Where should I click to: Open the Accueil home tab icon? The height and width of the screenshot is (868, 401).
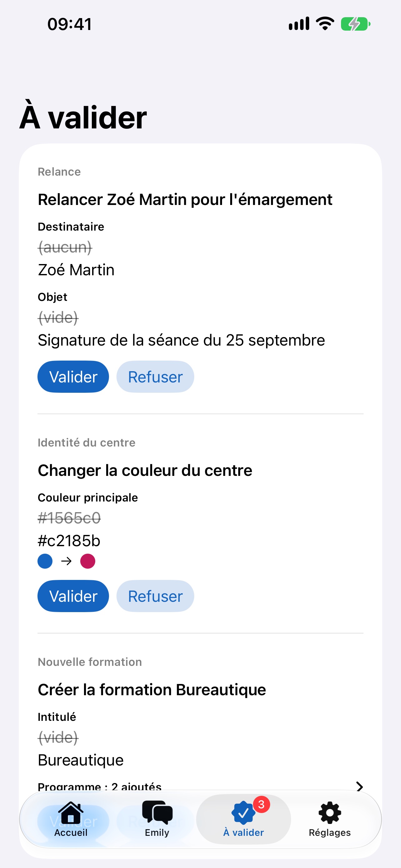click(x=71, y=812)
